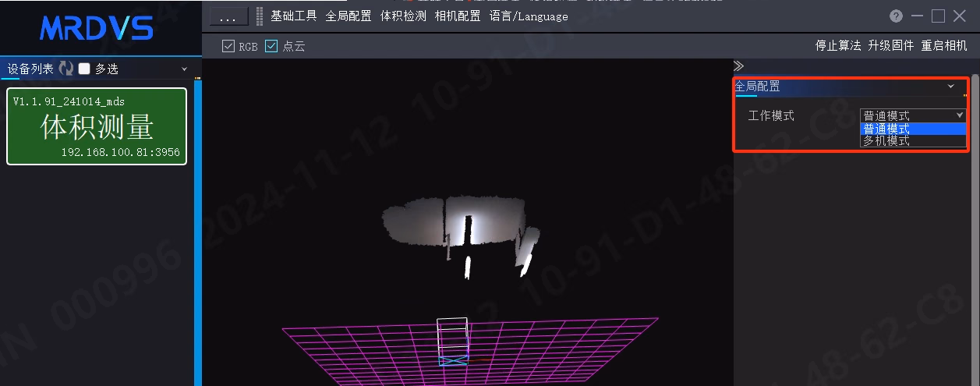Expand the 设备列表 panel dropdown arrow
The image size is (980, 386).
click(185, 69)
